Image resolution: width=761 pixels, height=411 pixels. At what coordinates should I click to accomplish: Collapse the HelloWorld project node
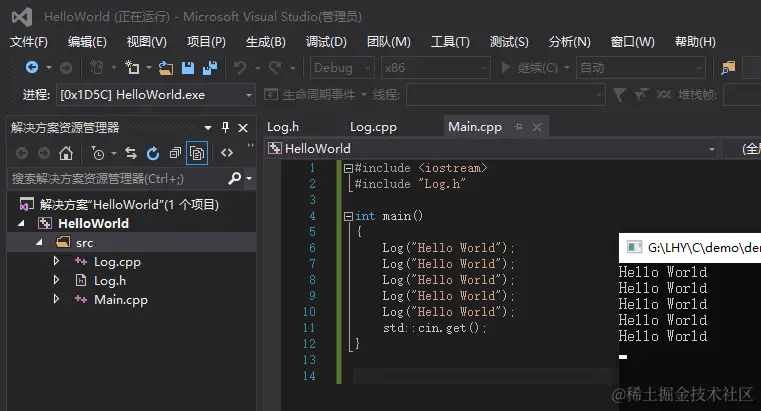(x=21, y=223)
